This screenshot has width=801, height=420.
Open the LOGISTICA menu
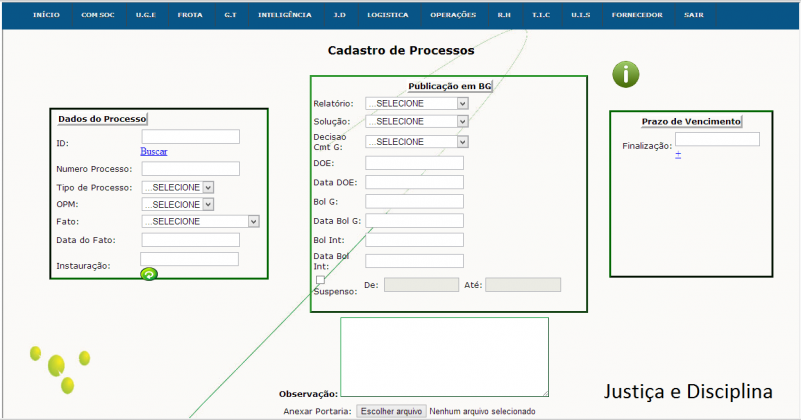tap(387, 16)
